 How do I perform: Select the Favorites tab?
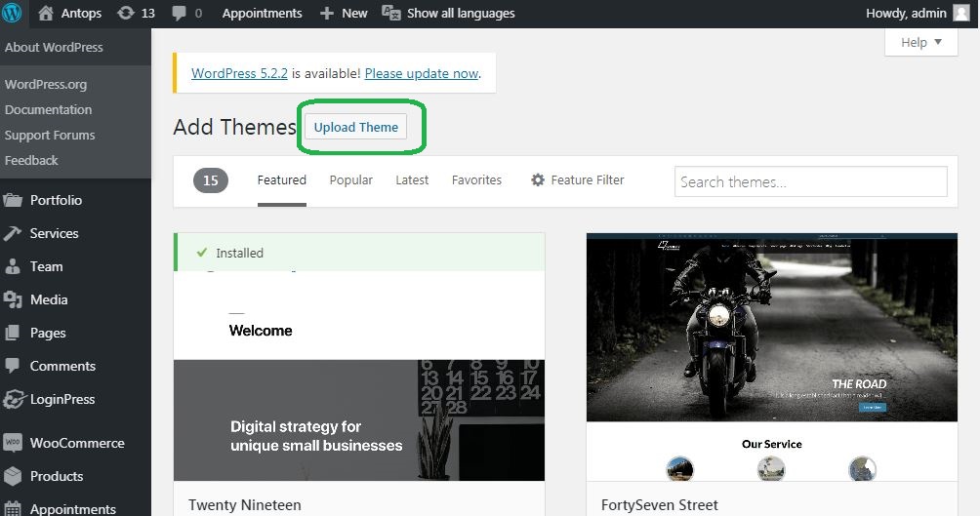476,179
